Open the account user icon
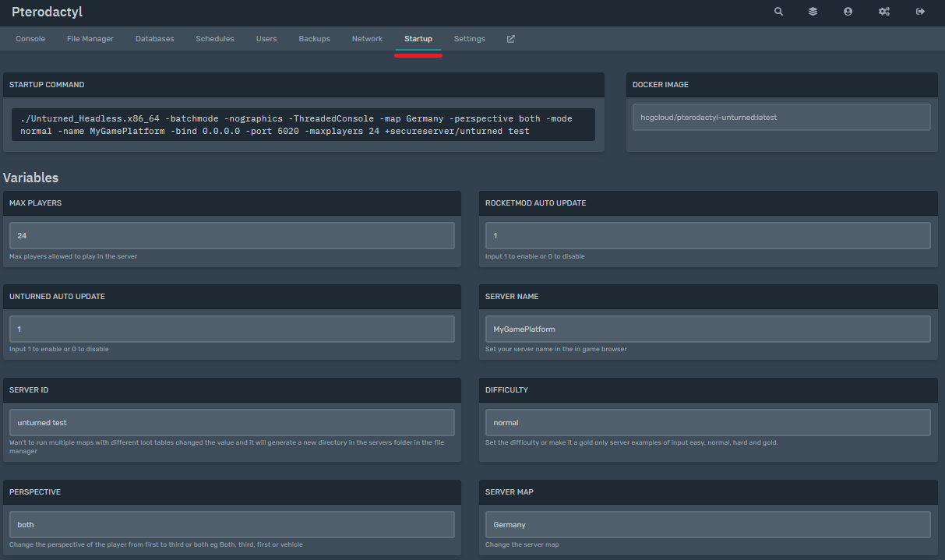The width and height of the screenshot is (945, 560). [848, 12]
